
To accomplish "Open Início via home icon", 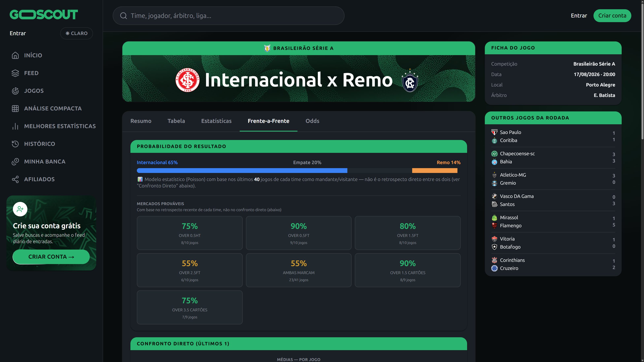I will 15,55.
